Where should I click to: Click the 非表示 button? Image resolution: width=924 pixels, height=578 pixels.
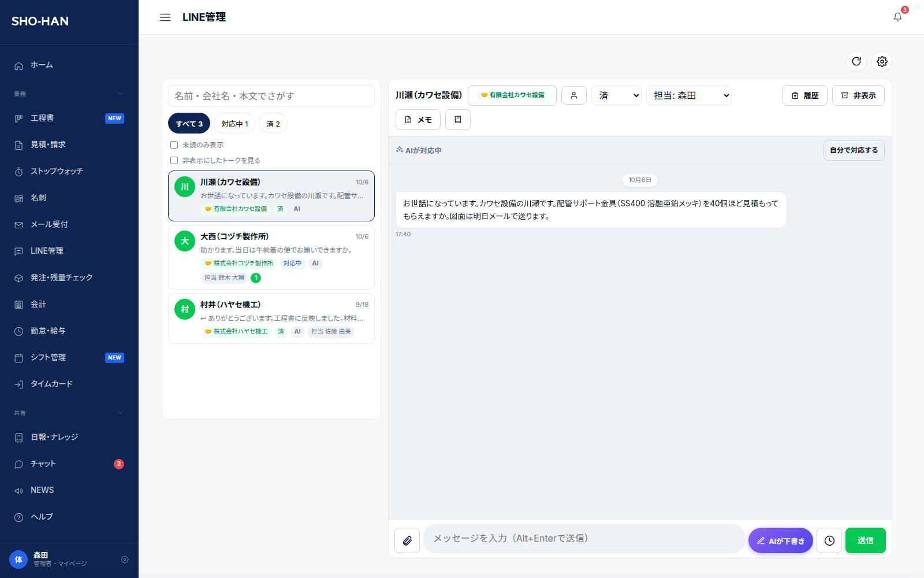point(858,95)
